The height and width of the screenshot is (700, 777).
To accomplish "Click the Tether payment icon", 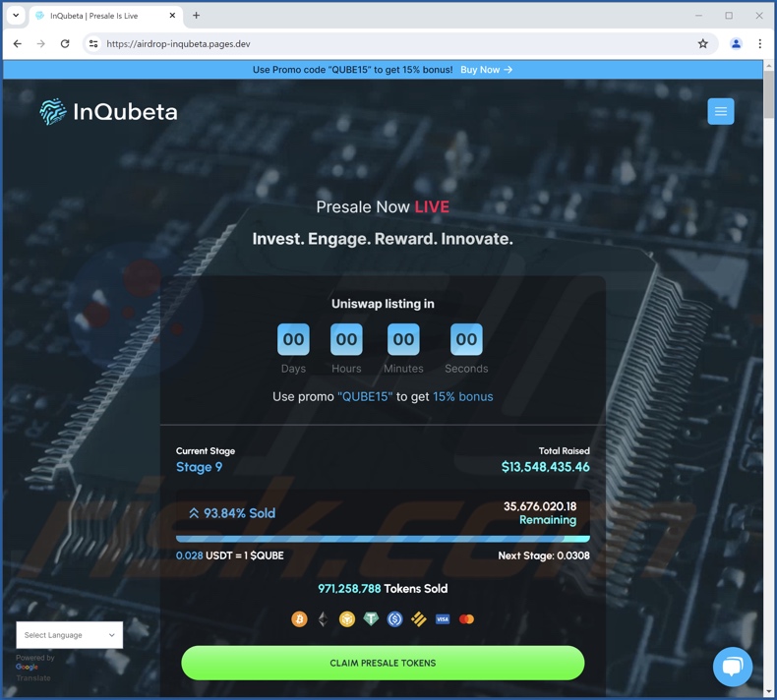I will click(x=371, y=618).
